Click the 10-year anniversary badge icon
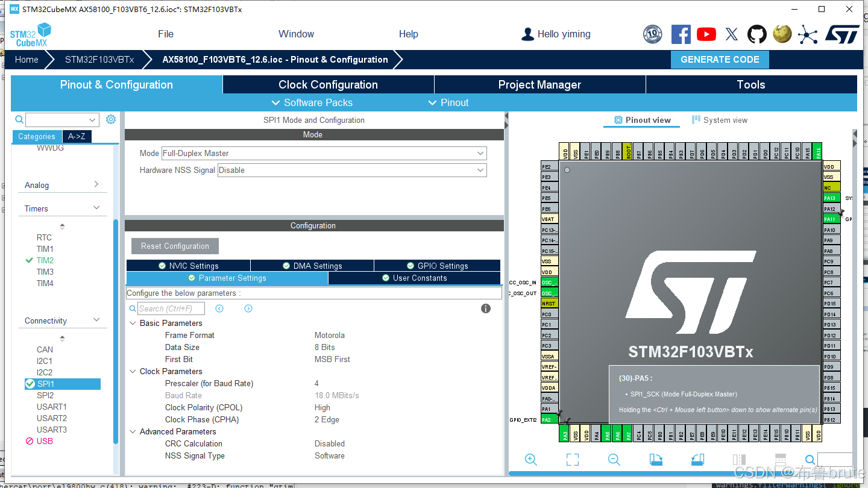 pyautogui.click(x=653, y=34)
